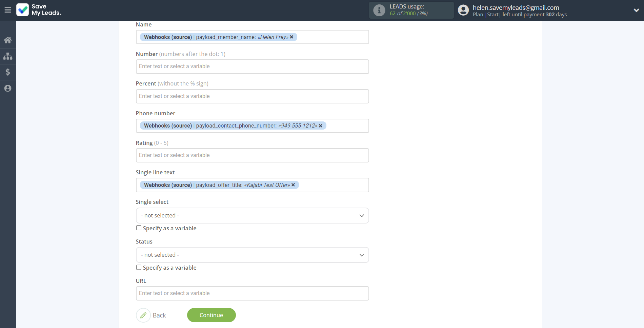The width and height of the screenshot is (644, 328).
Task: Open the Single select dropdown
Action: pyautogui.click(x=252, y=216)
